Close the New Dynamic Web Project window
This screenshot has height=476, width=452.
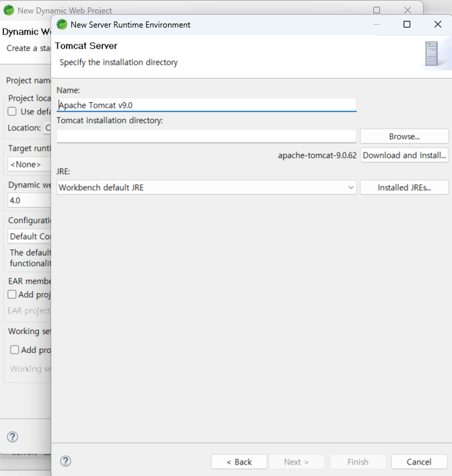[408, 10]
